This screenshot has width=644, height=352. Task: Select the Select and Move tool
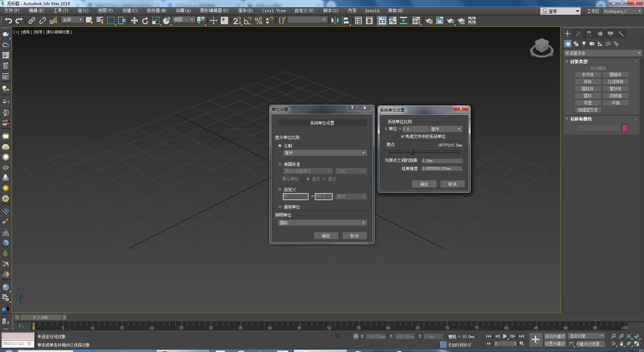(134, 21)
